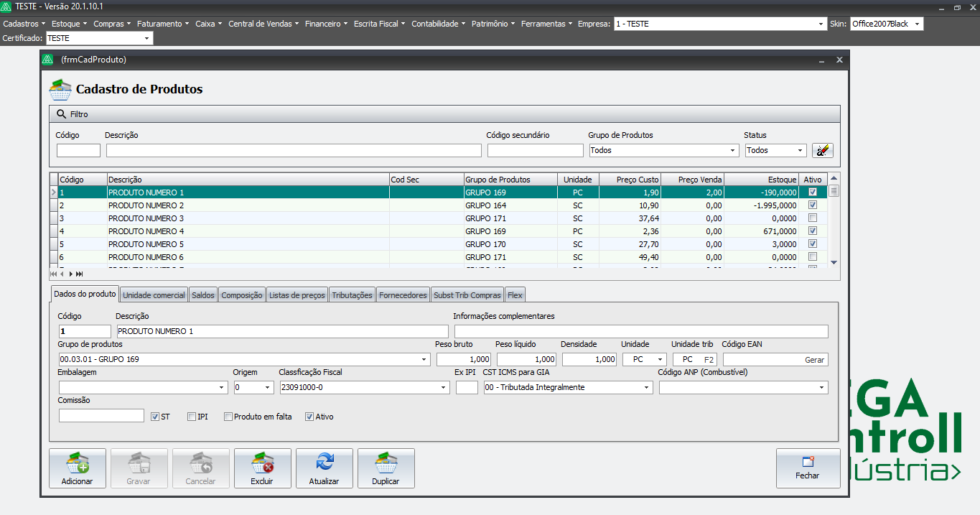Expand the Status filter dropdown

pos(800,151)
